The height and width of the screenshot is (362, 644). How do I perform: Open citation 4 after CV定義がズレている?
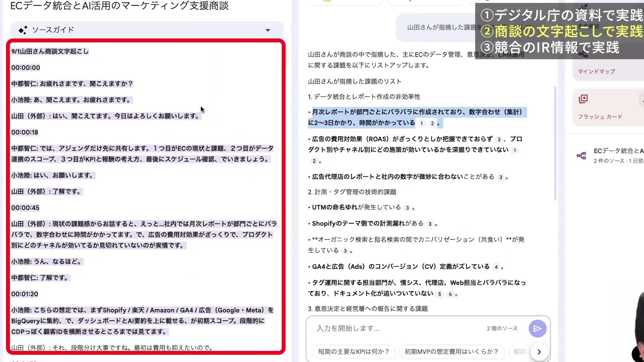click(x=496, y=267)
